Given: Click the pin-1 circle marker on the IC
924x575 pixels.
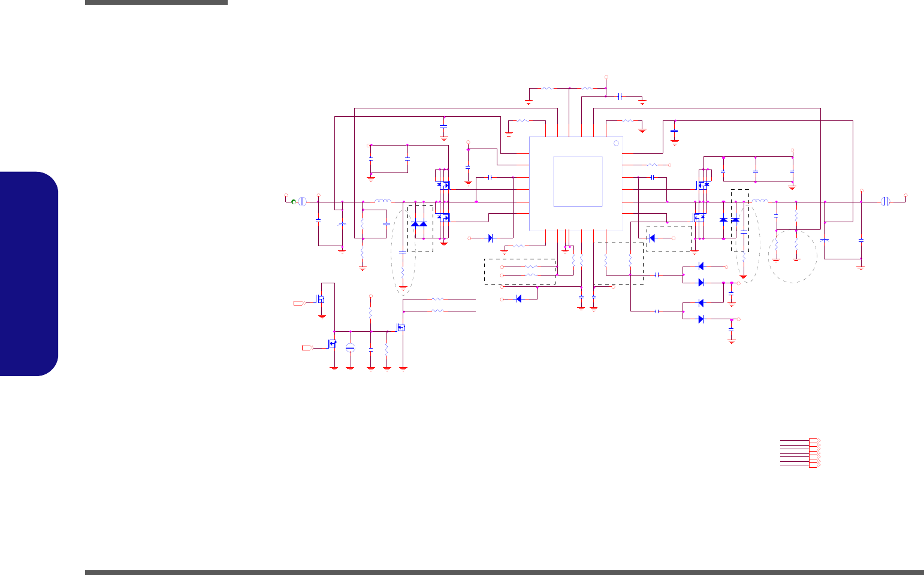Looking at the screenshot, I should [x=615, y=143].
